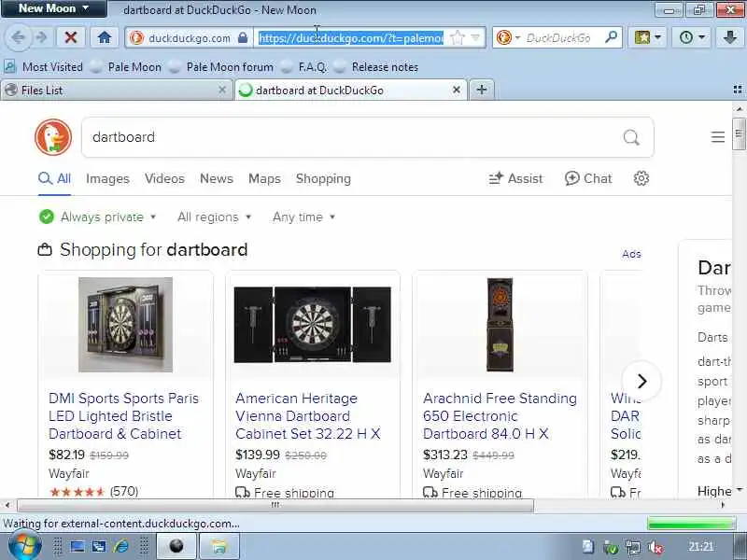Switch to Shopping results

coord(323,178)
